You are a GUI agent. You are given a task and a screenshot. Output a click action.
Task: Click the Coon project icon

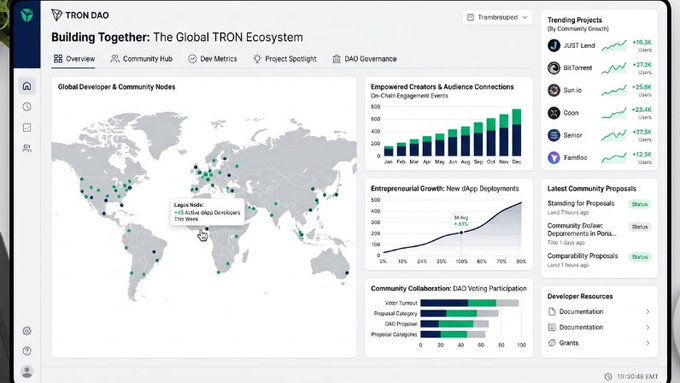tap(554, 113)
